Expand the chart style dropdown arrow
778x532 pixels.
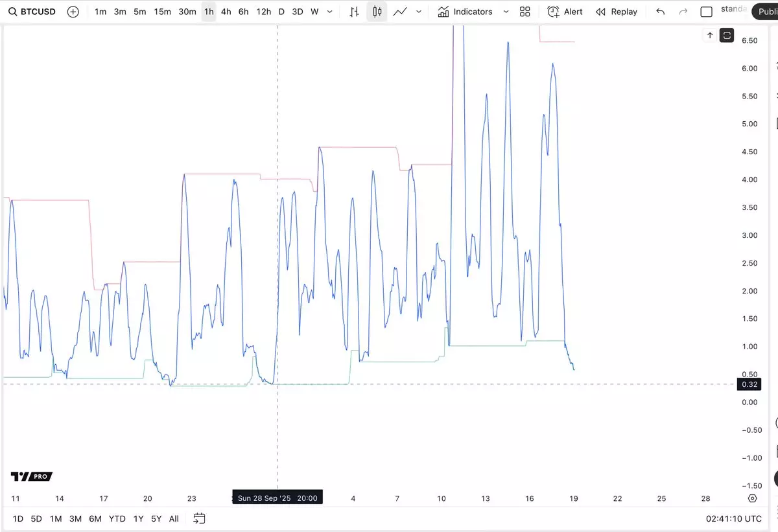tap(419, 12)
